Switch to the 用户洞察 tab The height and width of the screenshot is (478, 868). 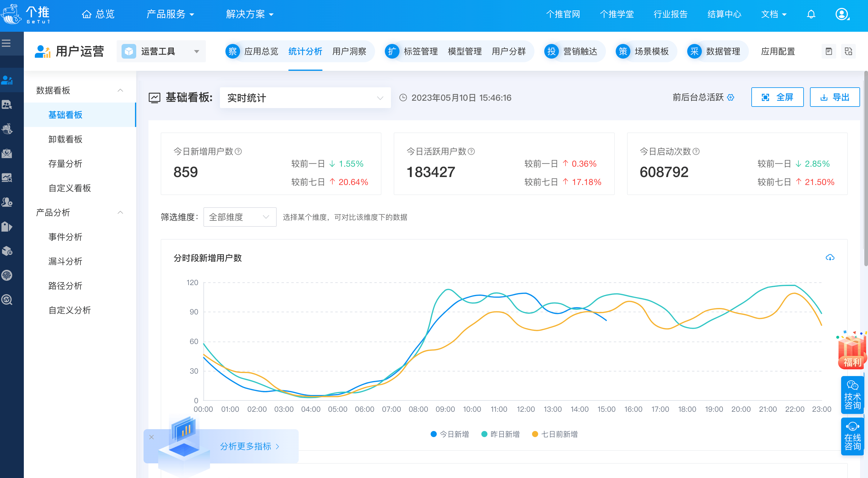click(349, 52)
